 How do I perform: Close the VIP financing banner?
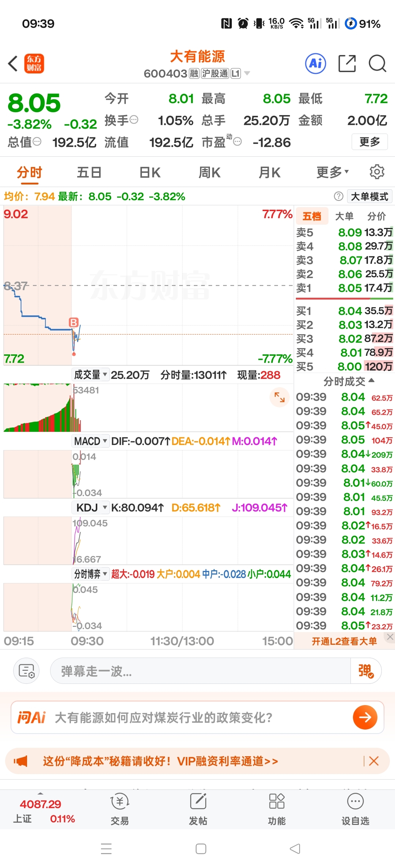(374, 761)
